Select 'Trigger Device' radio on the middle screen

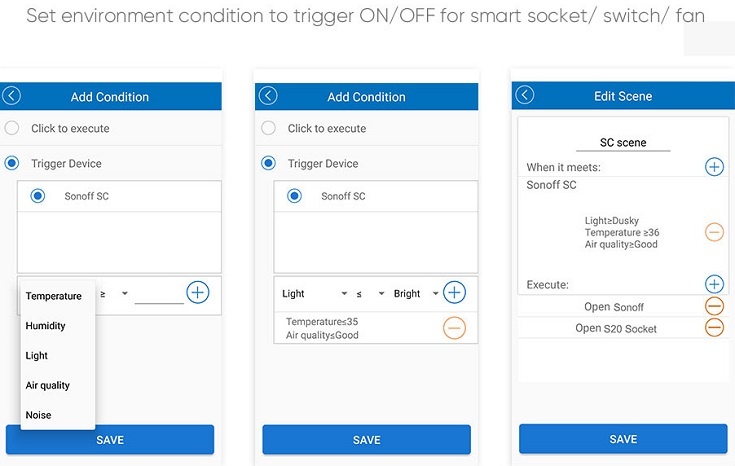point(268,163)
